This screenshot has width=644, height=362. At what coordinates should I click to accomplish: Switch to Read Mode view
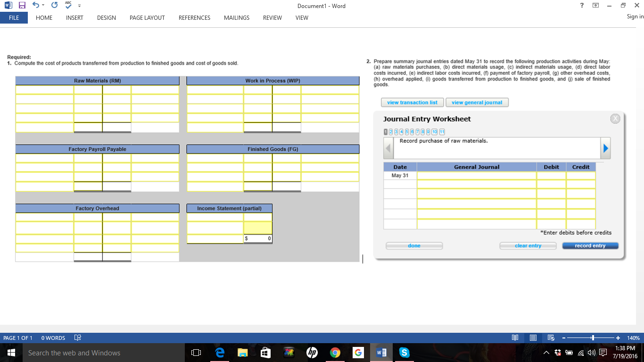pyautogui.click(x=515, y=338)
